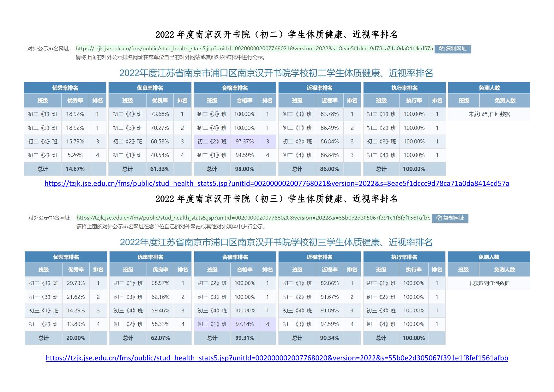Open the blue hyperlink ending in 55b0e2d305067f391e1f8fef1561afbb
This screenshot has height=392, width=554.
pos(277,358)
